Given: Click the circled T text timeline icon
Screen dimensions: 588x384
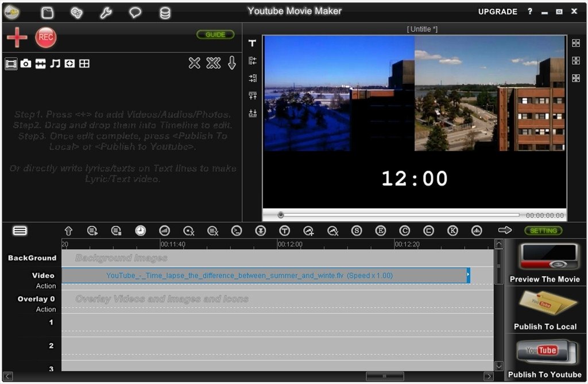Looking at the screenshot, I should click(285, 231).
